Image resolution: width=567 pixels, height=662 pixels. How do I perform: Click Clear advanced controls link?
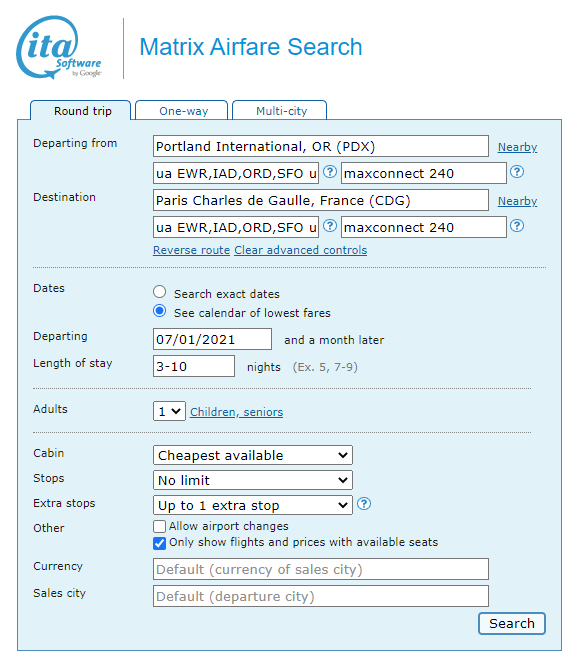click(301, 250)
